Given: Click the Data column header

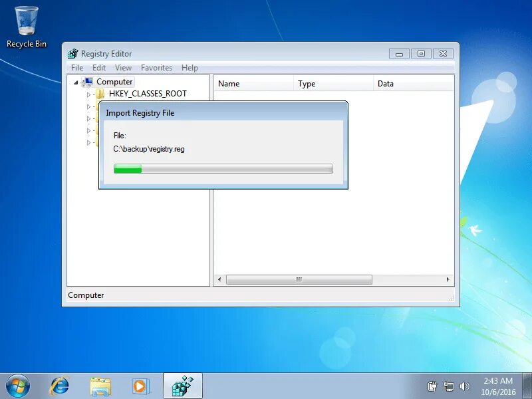Looking at the screenshot, I should 414,84.
